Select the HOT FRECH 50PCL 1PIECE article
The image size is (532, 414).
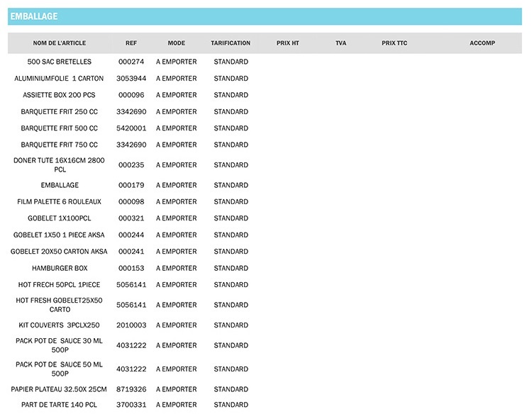[59, 285]
